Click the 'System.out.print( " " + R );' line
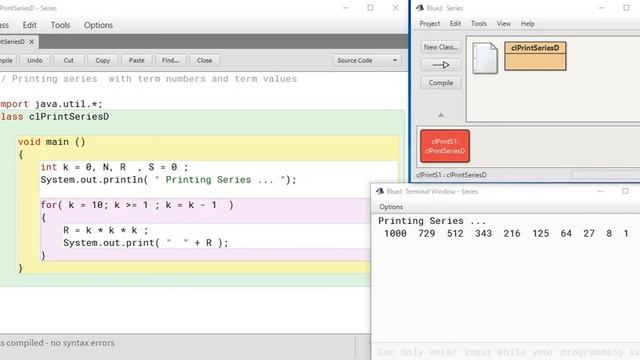This screenshot has height=360, width=640. (x=146, y=243)
